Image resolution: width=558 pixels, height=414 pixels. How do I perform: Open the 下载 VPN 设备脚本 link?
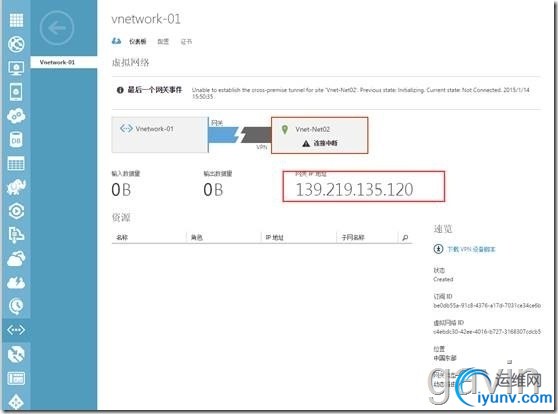tap(471, 249)
